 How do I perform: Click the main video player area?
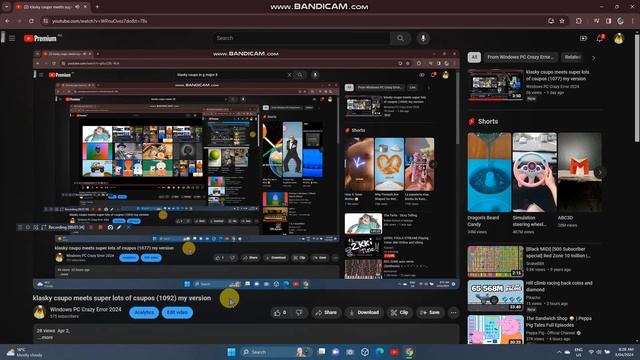(x=246, y=169)
